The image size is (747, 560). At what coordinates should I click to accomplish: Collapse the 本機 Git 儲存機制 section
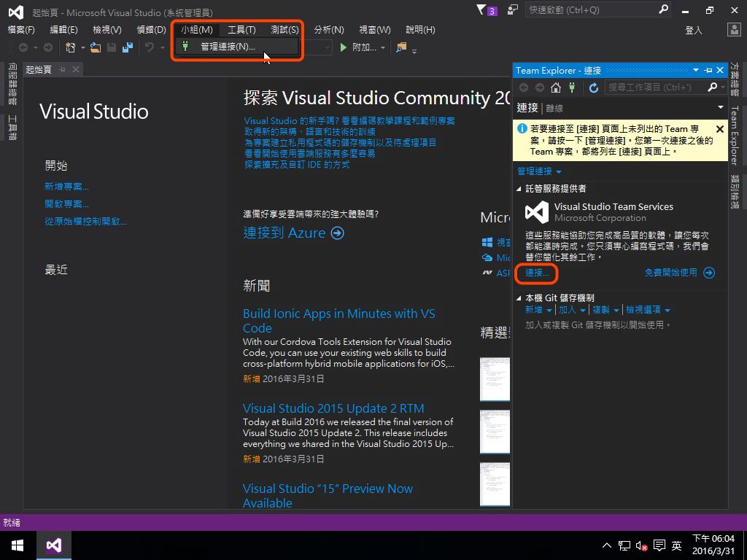519,298
